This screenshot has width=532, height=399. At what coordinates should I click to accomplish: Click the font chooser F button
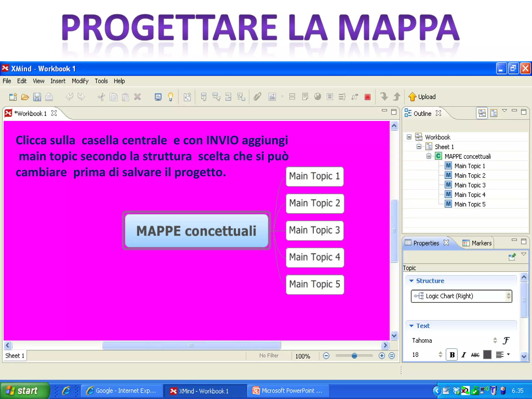click(506, 341)
